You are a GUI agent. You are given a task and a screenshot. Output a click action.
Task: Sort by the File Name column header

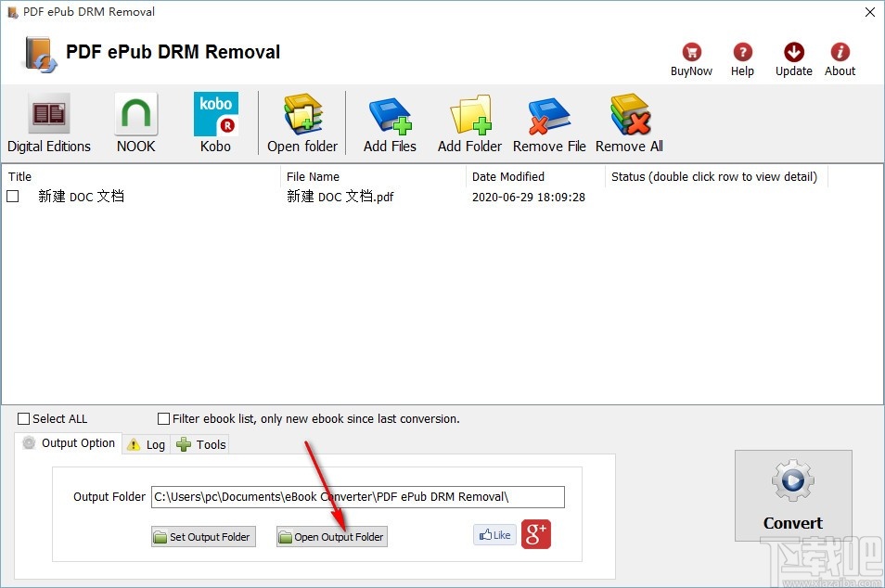click(373, 176)
